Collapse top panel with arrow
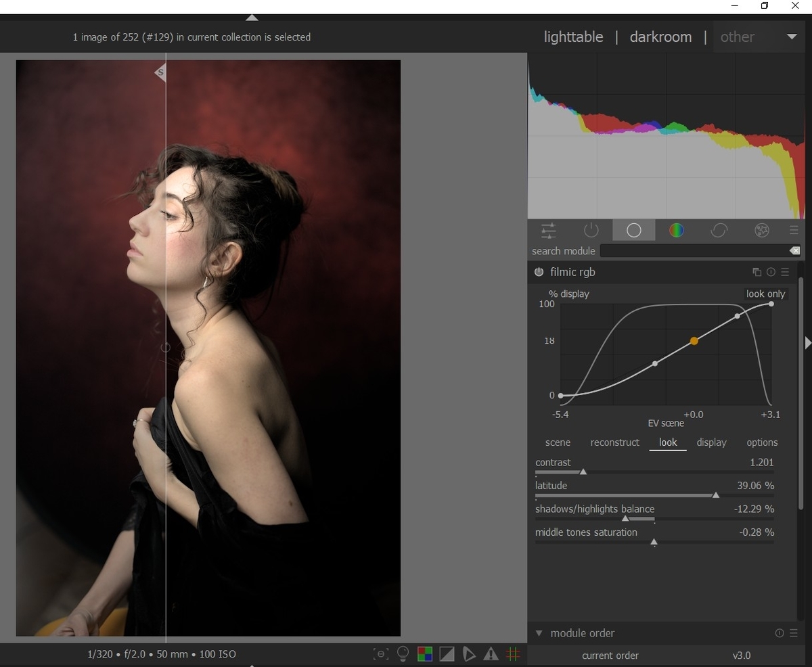Viewport: 812px width, 667px height. [x=252, y=18]
